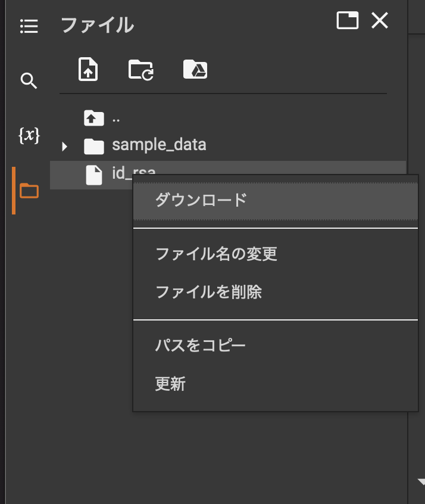Image resolution: width=425 pixels, height=504 pixels.
Task: Choose ファイルを削除 in context menu
Action: [208, 292]
